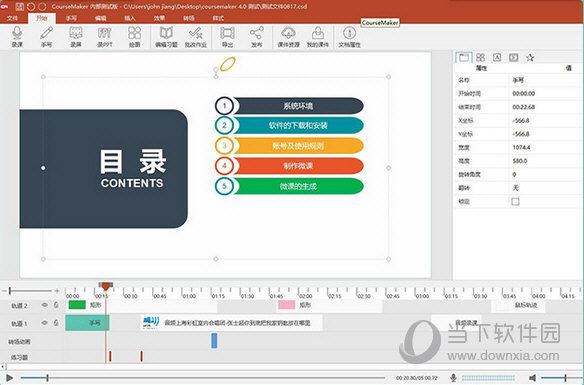Check the lock checkbox in properties panel
584x385 pixels.
point(515,201)
